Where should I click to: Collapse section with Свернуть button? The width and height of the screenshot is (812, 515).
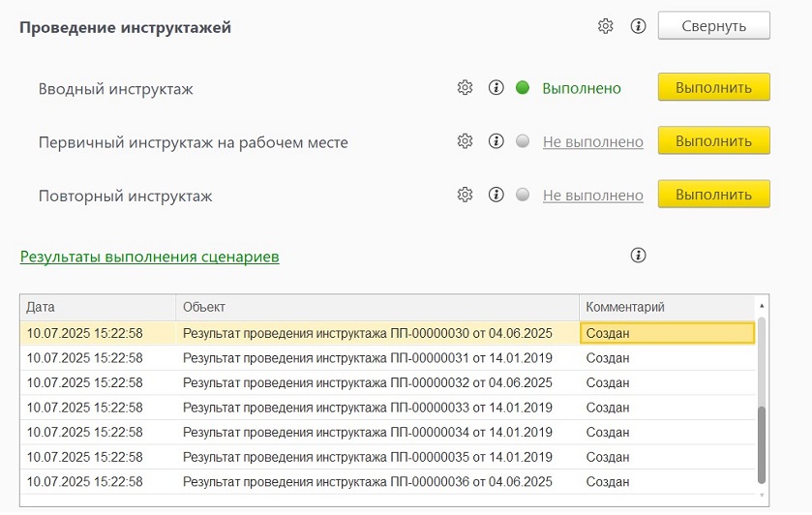point(713,25)
